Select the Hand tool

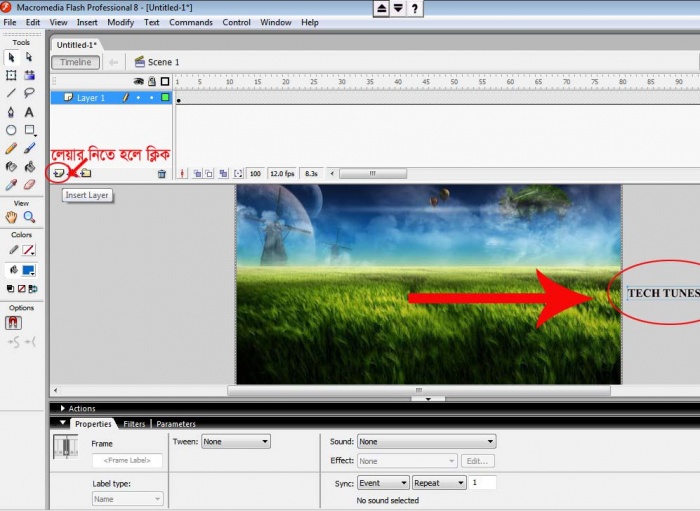tap(11, 217)
